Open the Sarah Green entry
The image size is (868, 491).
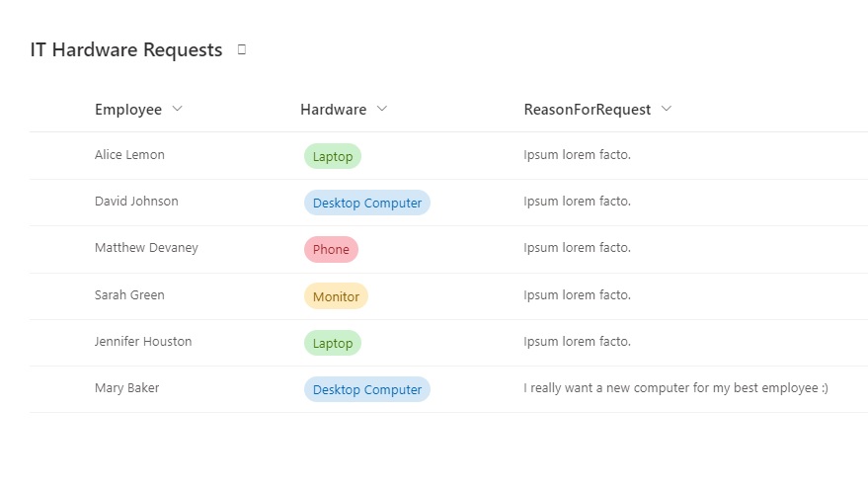pyautogui.click(x=129, y=295)
